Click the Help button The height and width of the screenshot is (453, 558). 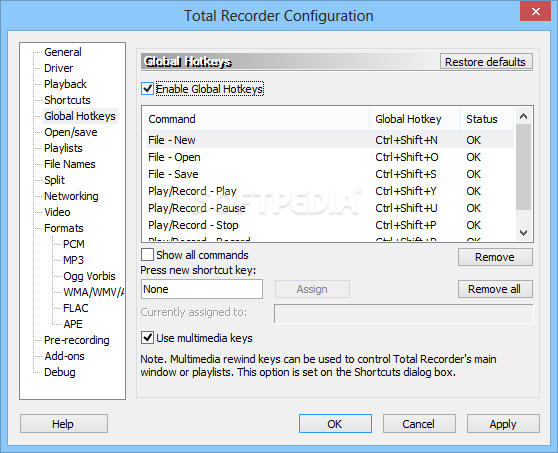point(64,424)
